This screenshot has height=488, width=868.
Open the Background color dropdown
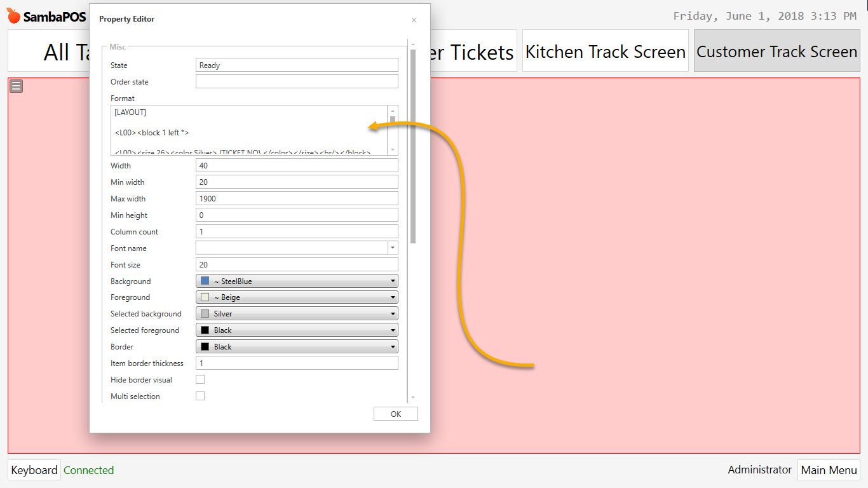tap(392, 280)
